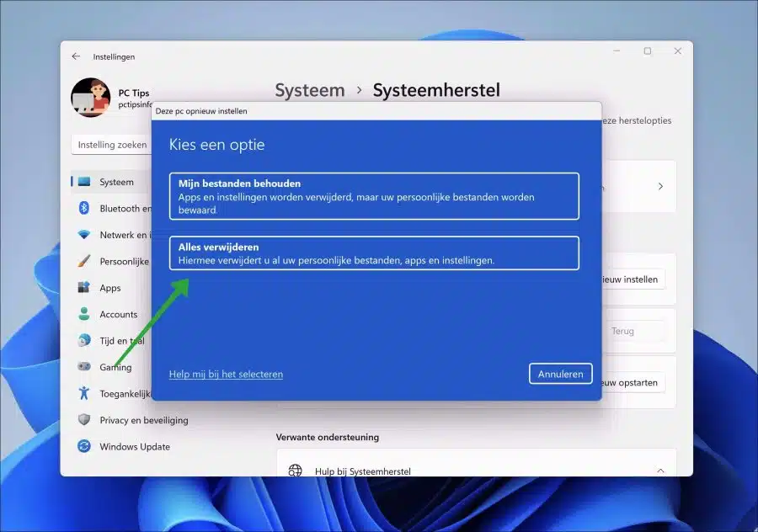Select Apps in the sidebar menu
Image resolution: width=758 pixels, height=532 pixels.
coord(110,288)
